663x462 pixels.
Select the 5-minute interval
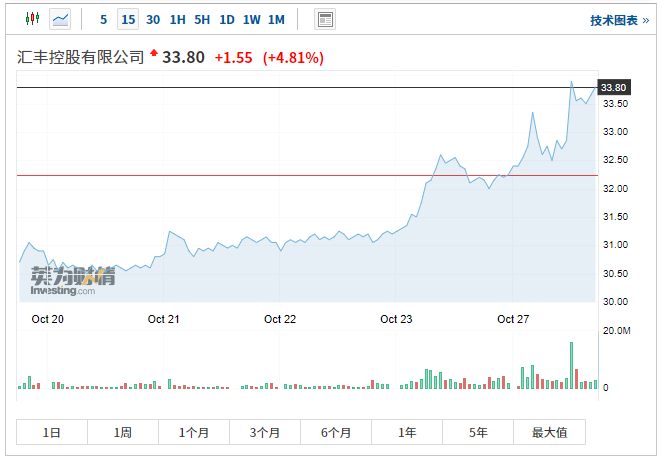[104, 19]
